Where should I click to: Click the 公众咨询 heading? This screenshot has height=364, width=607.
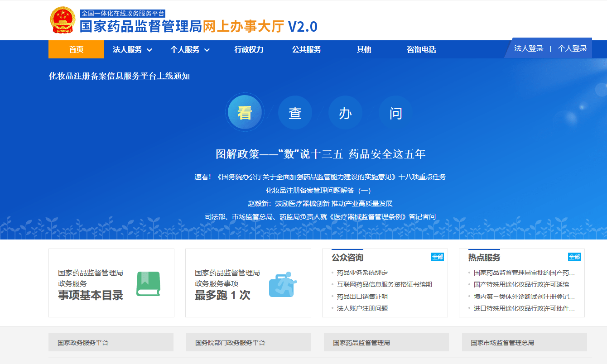click(347, 258)
